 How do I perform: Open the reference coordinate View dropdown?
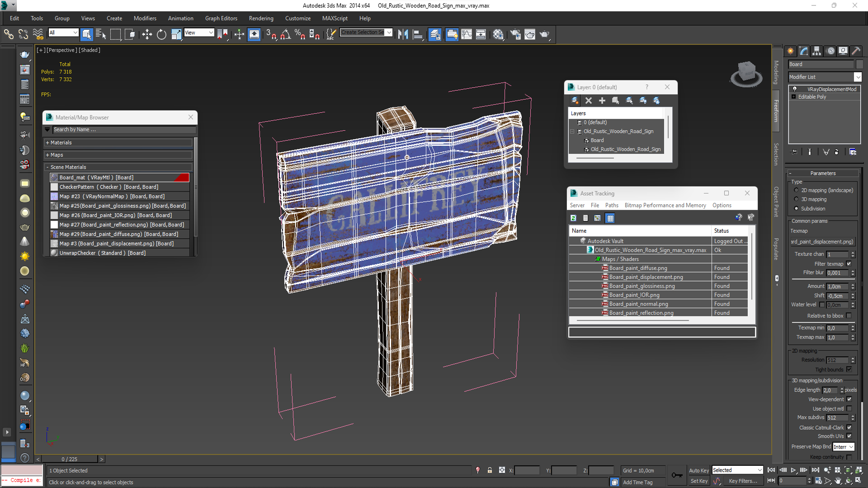coord(199,33)
